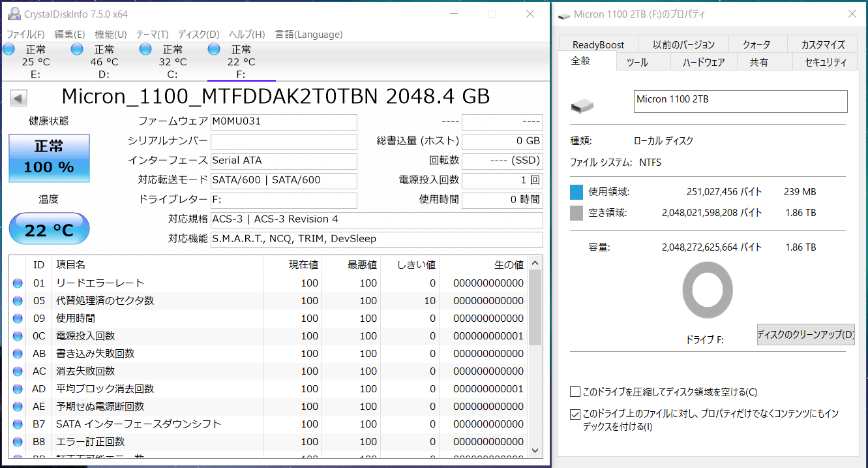The image size is (868, 468).
Task: Open the ファイル(F) menu
Action: [x=25, y=35]
